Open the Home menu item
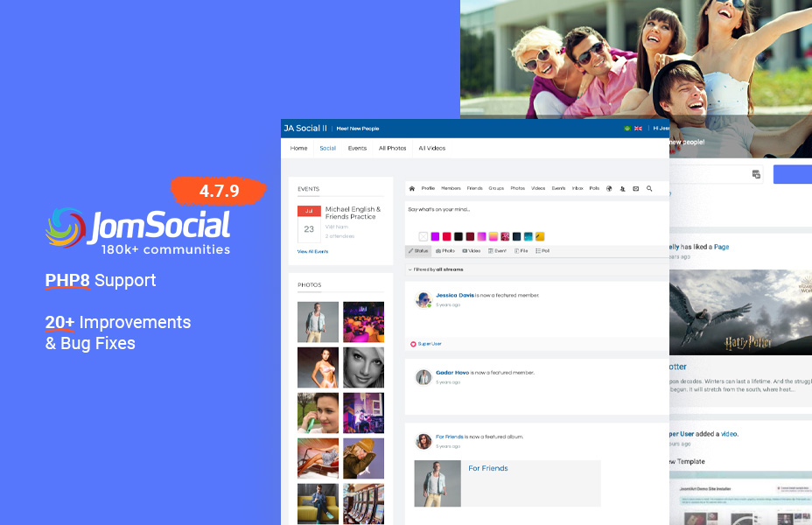Image resolution: width=812 pixels, height=525 pixels. tap(298, 148)
